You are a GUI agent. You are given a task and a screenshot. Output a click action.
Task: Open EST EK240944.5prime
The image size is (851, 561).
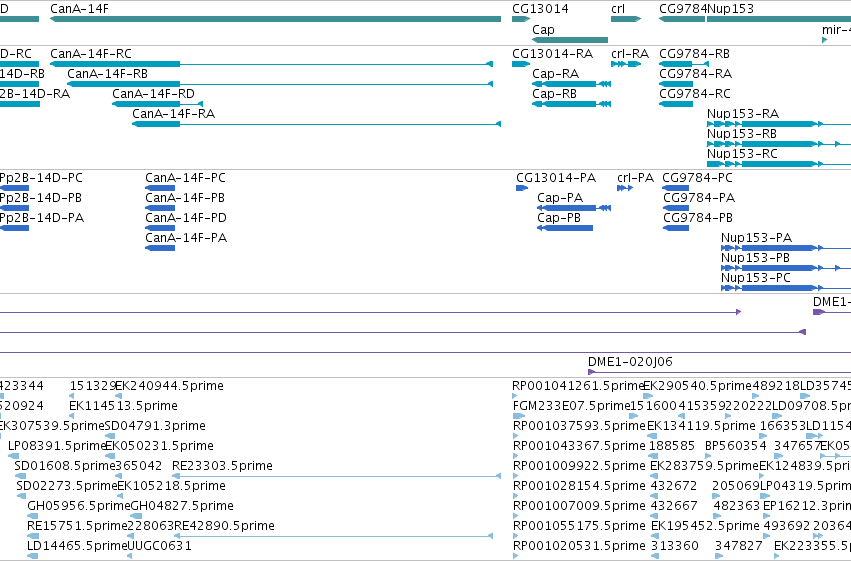169,386
